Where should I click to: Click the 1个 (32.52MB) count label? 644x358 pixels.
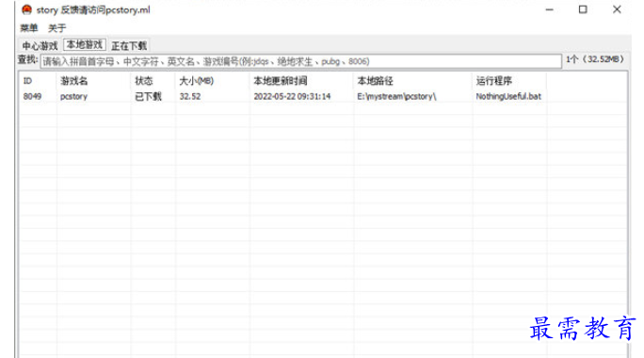coord(595,59)
